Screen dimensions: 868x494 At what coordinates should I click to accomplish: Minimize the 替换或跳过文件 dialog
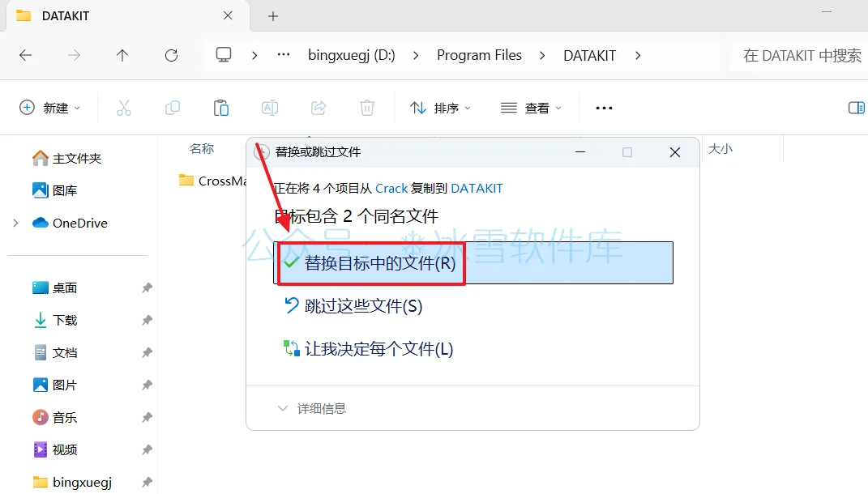(x=580, y=152)
